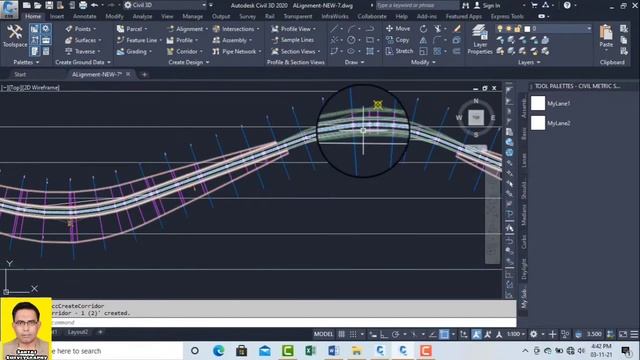This screenshot has height=360, width=640.
Task: Click the Profile View button
Action: click(295, 29)
